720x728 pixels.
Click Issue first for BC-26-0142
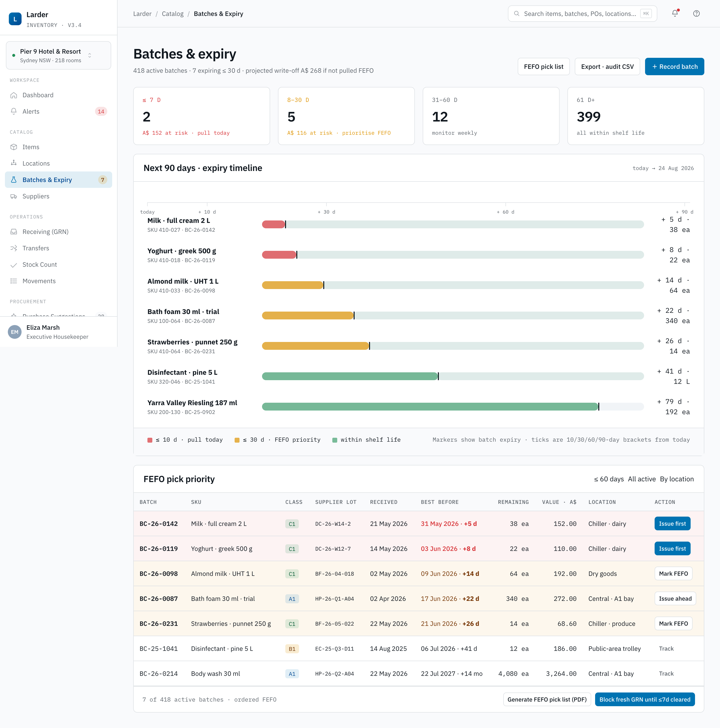pos(672,524)
